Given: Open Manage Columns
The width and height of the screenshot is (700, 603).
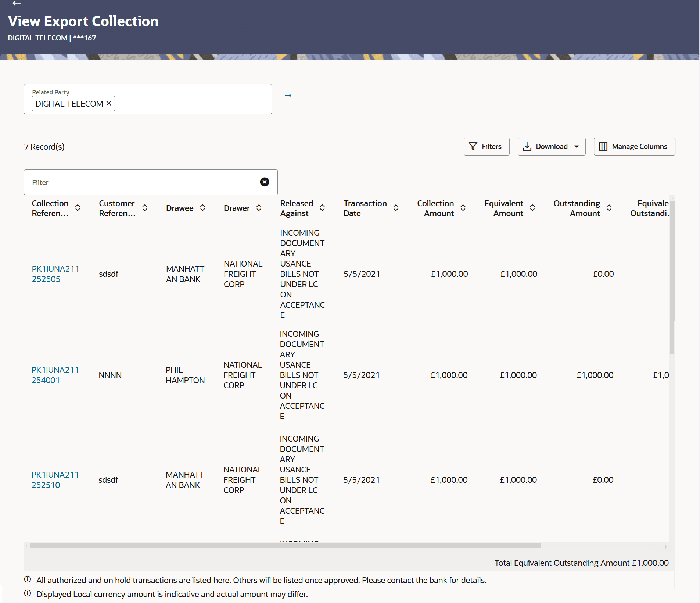Looking at the screenshot, I should 634,146.
